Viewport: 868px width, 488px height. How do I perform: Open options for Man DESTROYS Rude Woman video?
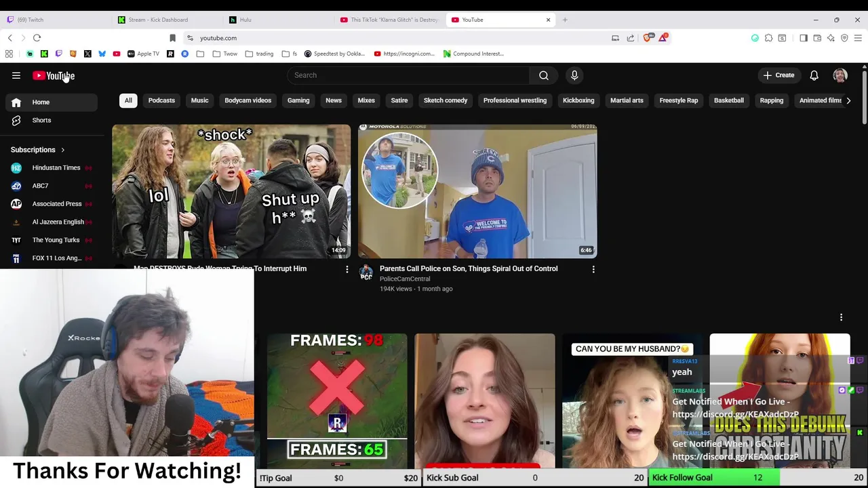(x=347, y=270)
